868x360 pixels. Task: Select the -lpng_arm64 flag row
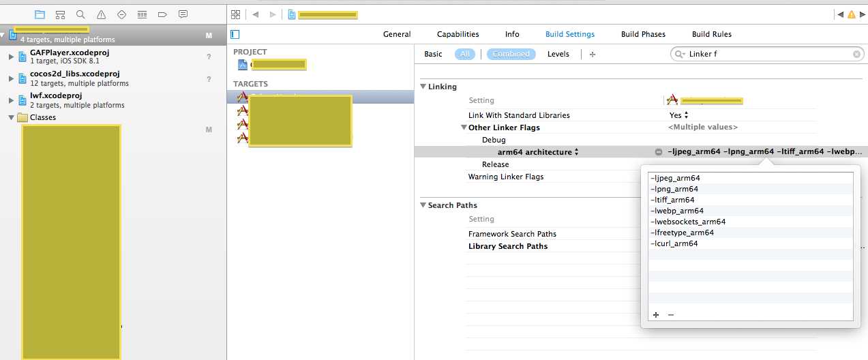point(751,189)
